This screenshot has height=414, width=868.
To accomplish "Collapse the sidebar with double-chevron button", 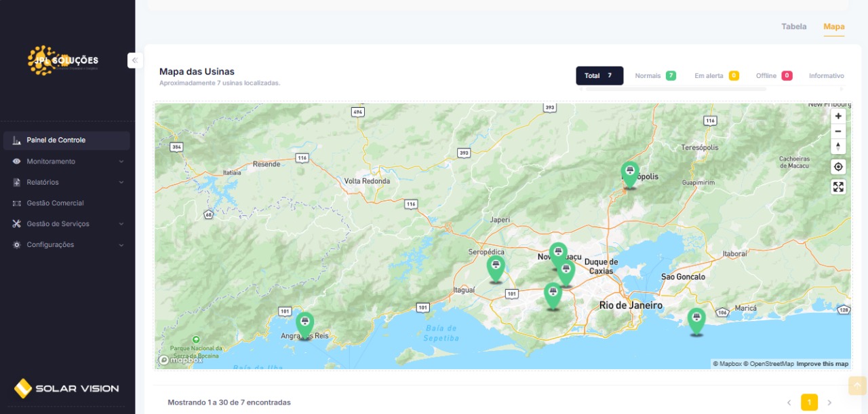I will tap(135, 60).
